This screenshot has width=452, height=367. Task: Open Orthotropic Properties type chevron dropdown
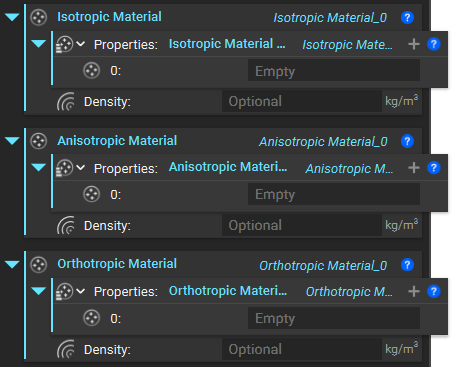(x=81, y=291)
